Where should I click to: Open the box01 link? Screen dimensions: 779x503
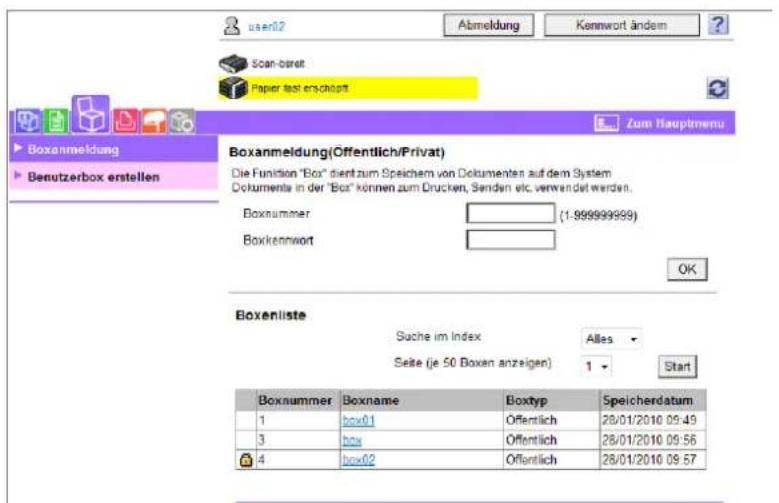358,420
